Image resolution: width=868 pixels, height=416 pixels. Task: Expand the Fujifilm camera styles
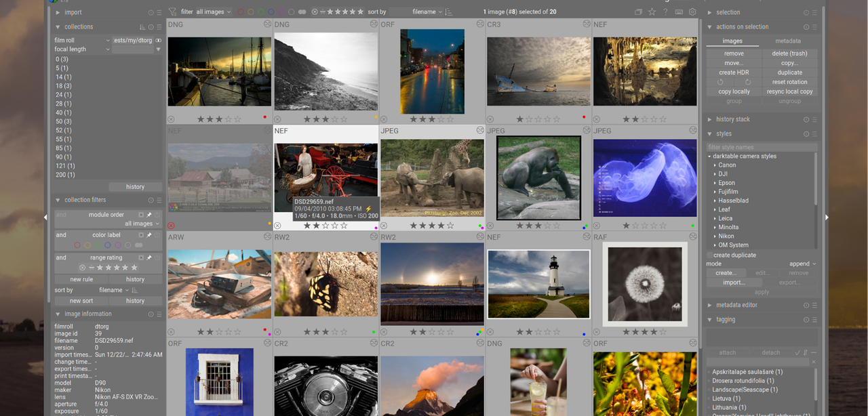coord(715,192)
